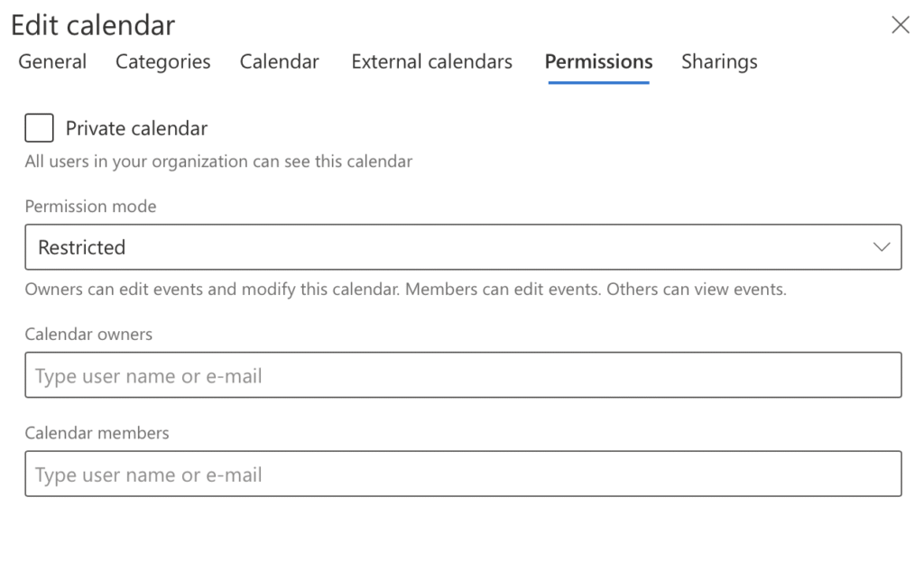The image size is (924, 571).
Task: Expand the Restricted permission selector
Action: (x=463, y=246)
